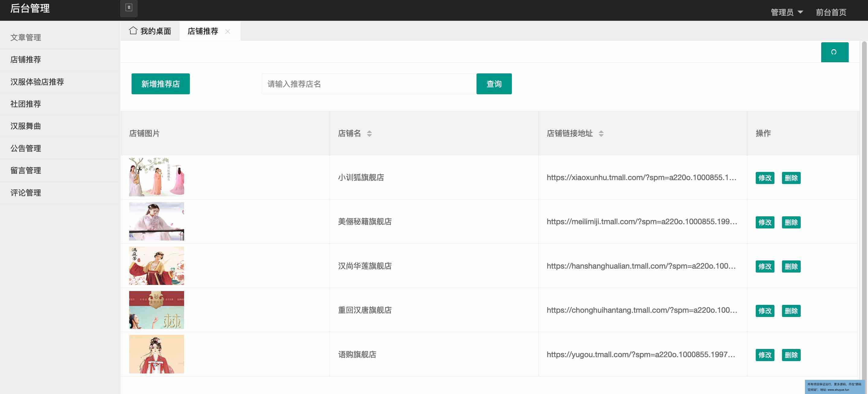The width and height of the screenshot is (868, 394).
Task: Click the 查询 search button
Action: point(494,84)
